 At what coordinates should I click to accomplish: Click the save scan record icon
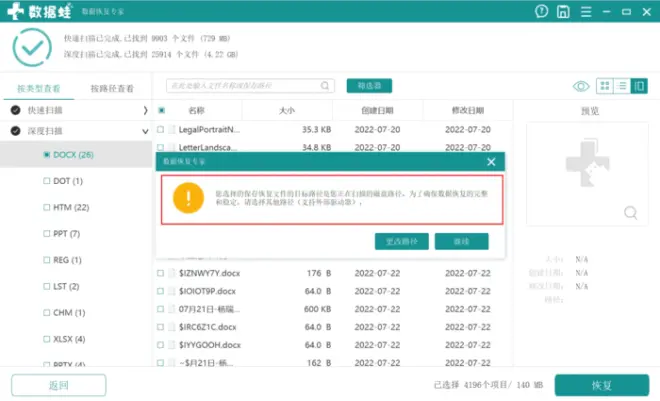click(563, 11)
